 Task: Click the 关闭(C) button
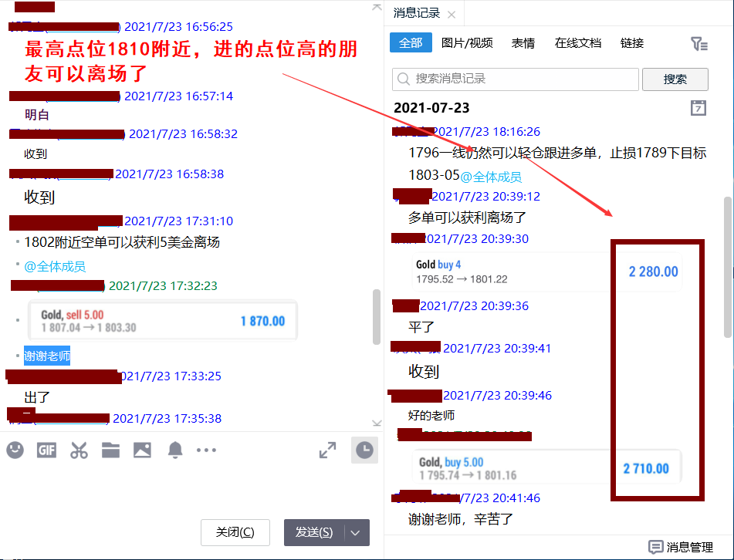(235, 532)
